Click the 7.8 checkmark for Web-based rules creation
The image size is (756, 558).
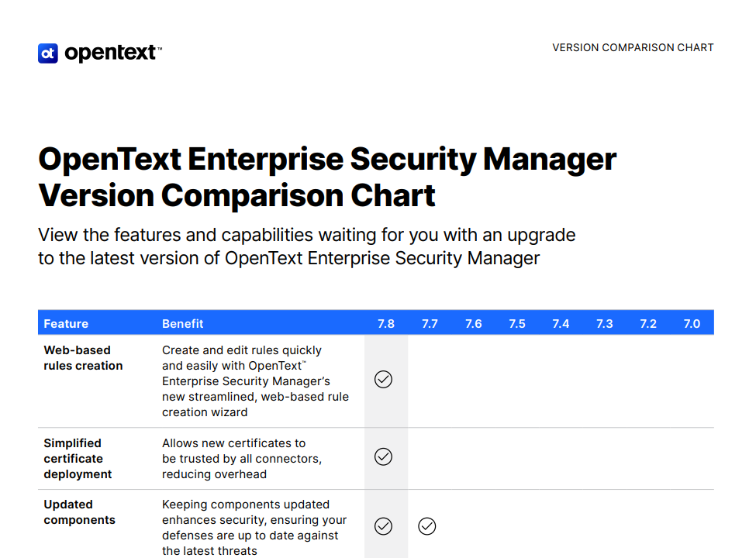tap(383, 380)
